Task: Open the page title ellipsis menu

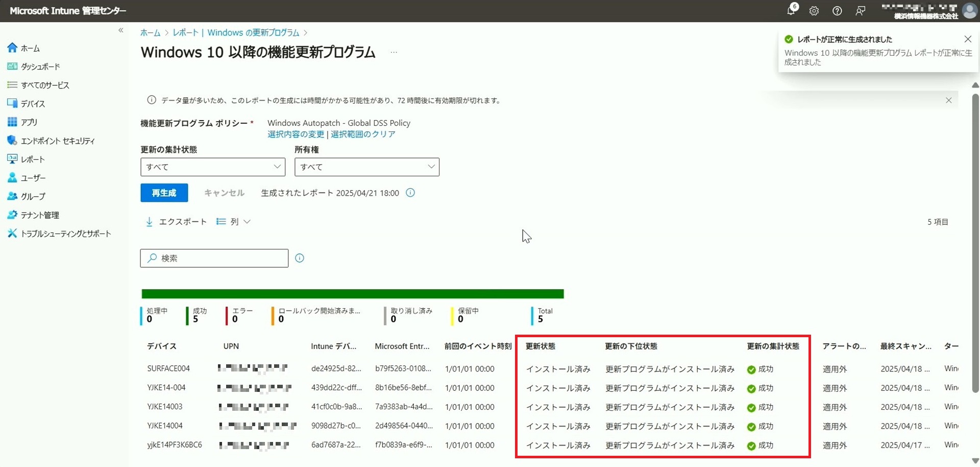Action: coord(394,52)
